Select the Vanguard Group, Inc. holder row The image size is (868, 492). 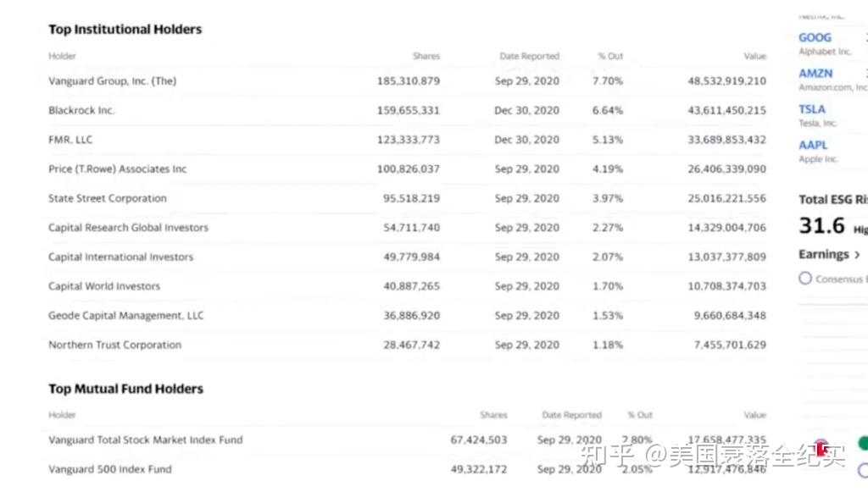(407, 81)
